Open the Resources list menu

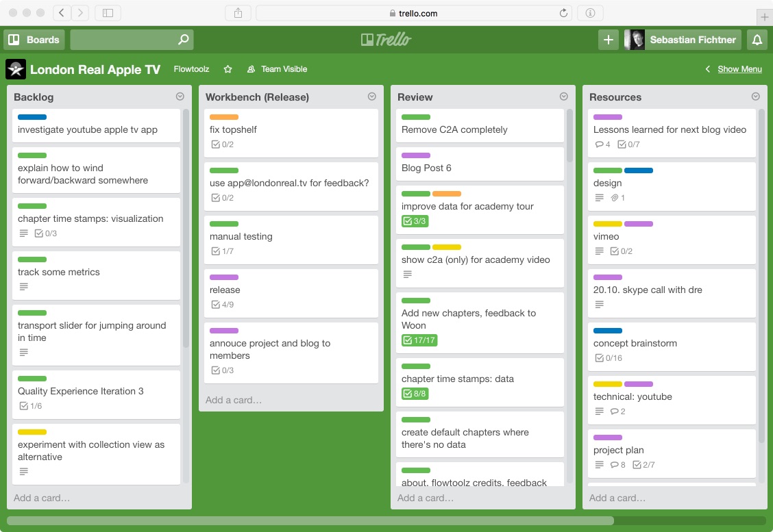pos(755,97)
